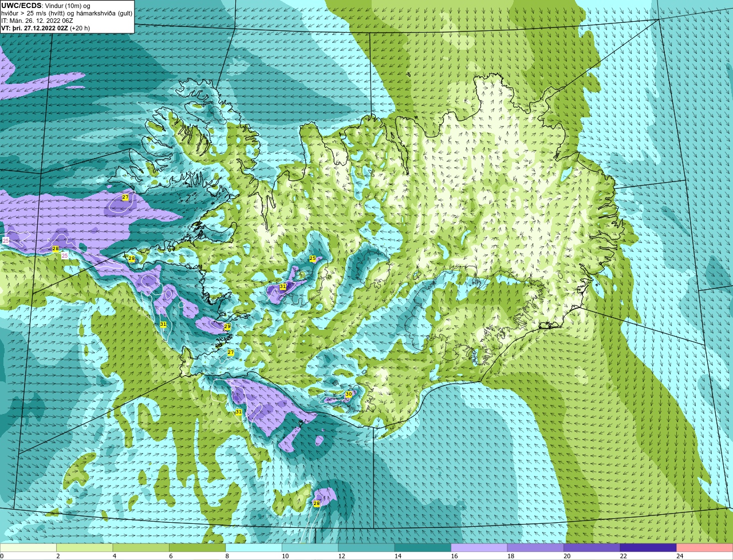
Task: Click the pink above-24 m/s legend swatch
Action: [x=705, y=547]
